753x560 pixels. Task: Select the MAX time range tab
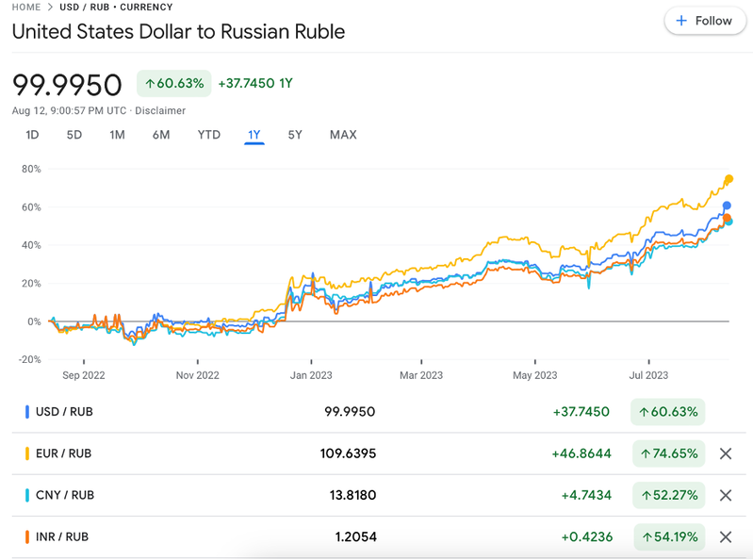[343, 135]
